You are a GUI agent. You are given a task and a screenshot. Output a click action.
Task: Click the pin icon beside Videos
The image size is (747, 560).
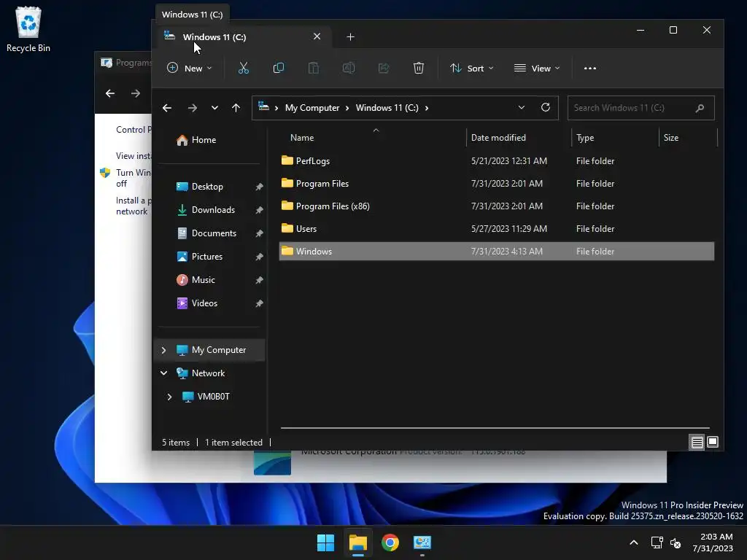click(259, 303)
